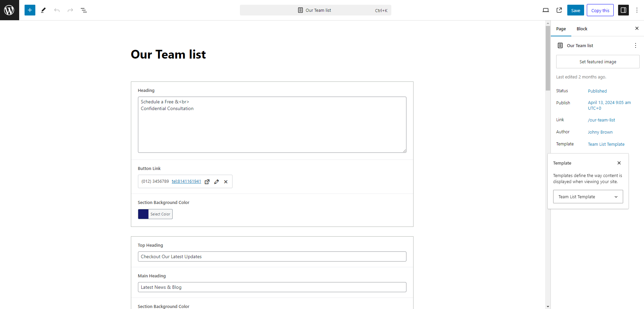644x309 pixels.
Task: Click the Undo arrow icon
Action: point(57,10)
